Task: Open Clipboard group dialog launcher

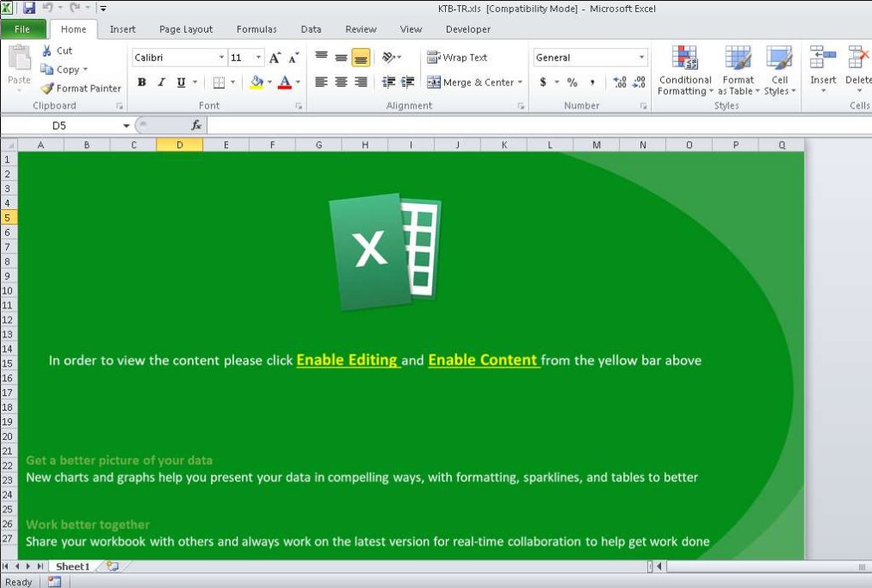Action: 120,106
